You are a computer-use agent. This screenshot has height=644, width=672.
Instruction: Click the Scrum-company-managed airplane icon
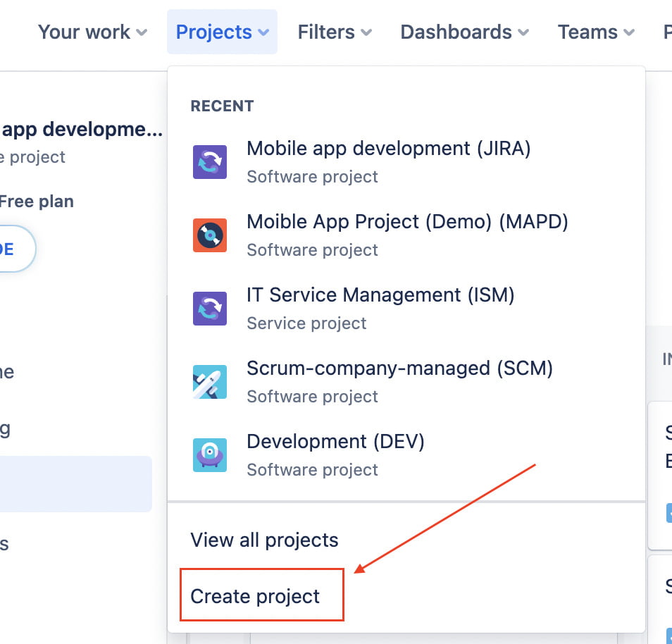(x=210, y=382)
